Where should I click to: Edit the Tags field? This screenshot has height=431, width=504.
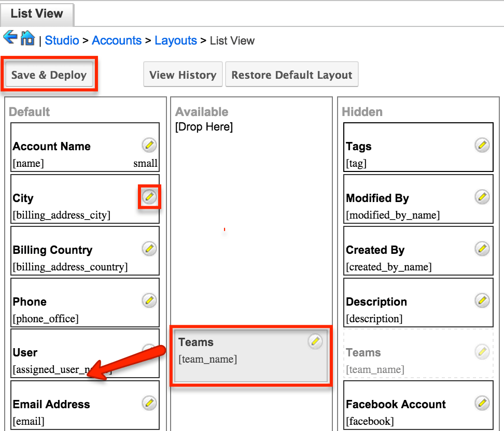[x=482, y=145]
